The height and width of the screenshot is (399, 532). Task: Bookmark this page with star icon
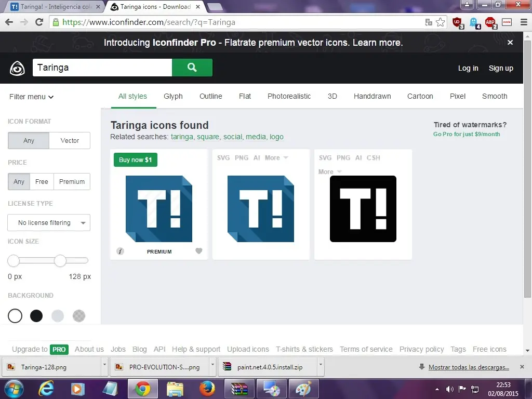[441, 22]
